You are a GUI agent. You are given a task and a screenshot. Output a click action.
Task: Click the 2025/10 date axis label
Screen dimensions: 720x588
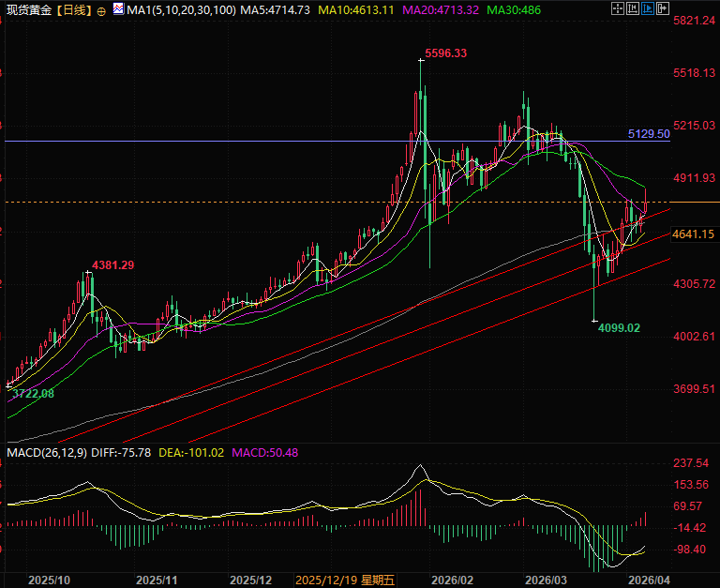(49, 580)
